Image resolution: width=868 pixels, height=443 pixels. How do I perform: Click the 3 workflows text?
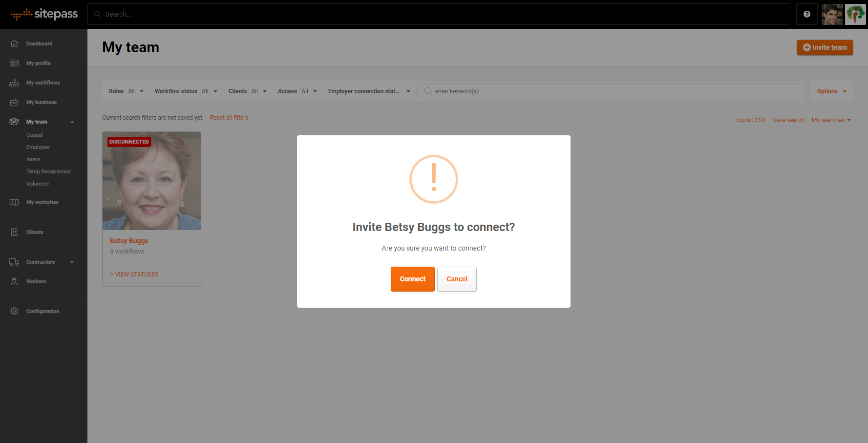pyautogui.click(x=127, y=252)
